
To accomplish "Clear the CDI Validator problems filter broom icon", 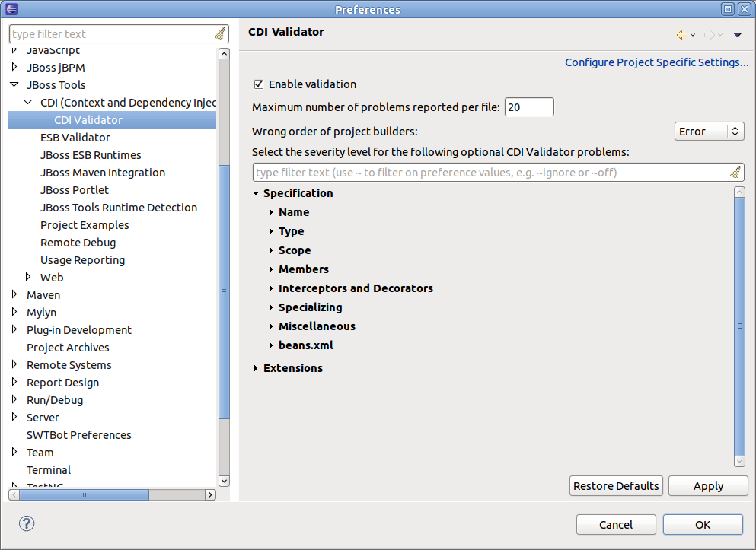I will click(735, 172).
